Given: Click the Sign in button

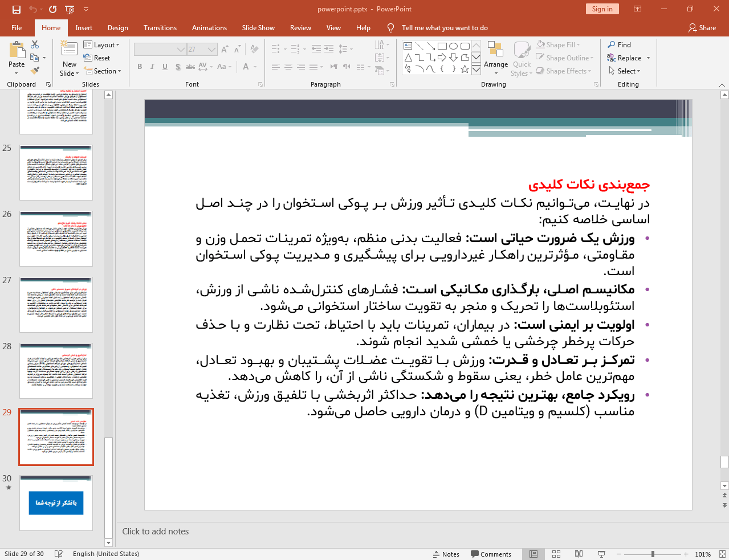Looking at the screenshot, I should [x=602, y=9].
